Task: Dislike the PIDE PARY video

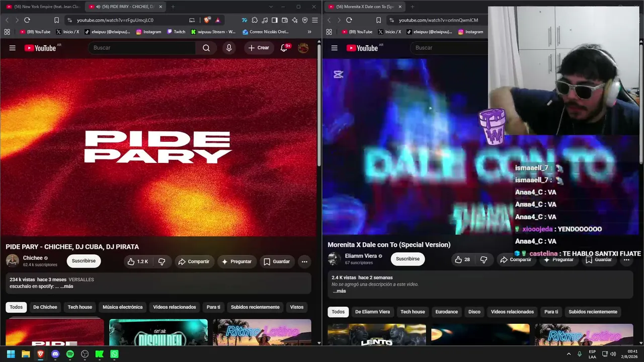Action: point(162,261)
